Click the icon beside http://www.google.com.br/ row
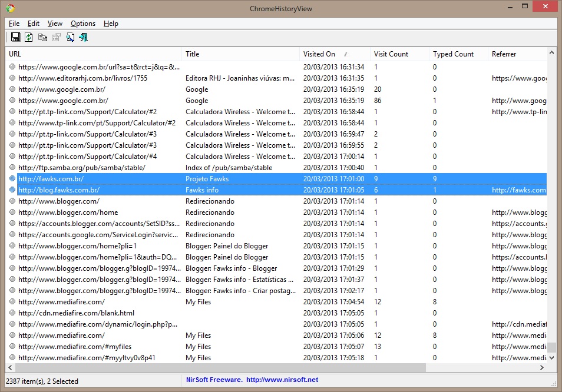This screenshot has width=562, height=392. (12, 89)
